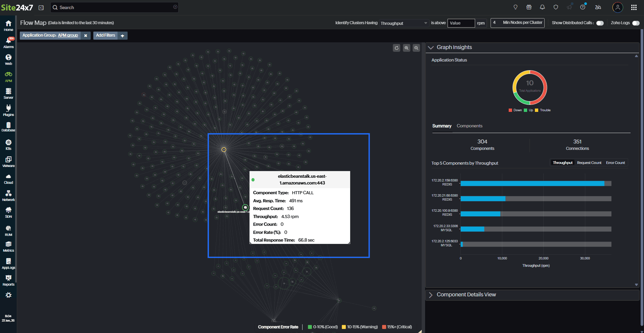Select the Request Count chart tab
The image size is (644, 333).
(x=589, y=163)
